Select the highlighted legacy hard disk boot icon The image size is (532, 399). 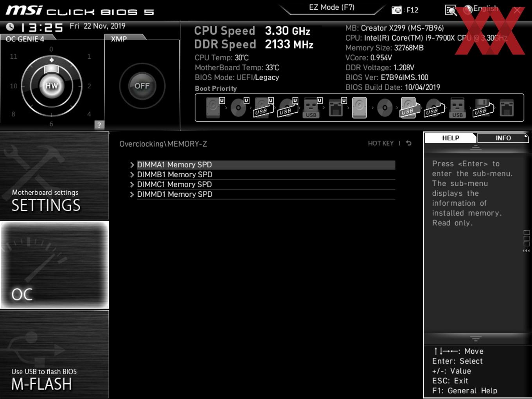pos(359,108)
